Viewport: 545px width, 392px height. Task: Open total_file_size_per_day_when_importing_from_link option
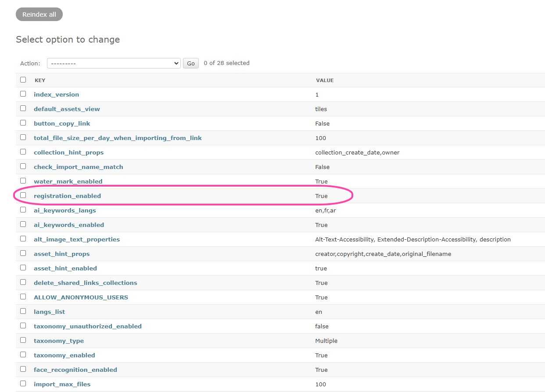pyautogui.click(x=118, y=138)
